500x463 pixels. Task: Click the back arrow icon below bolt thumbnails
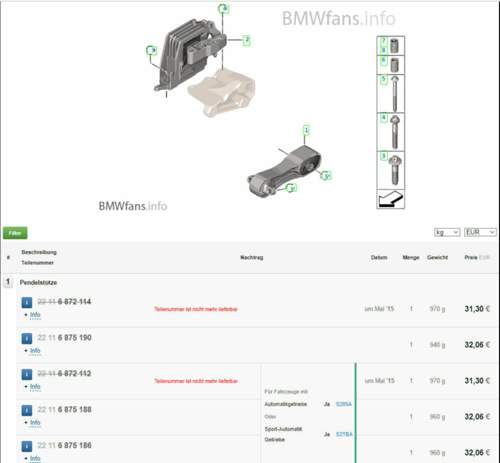tap(391, 199)
